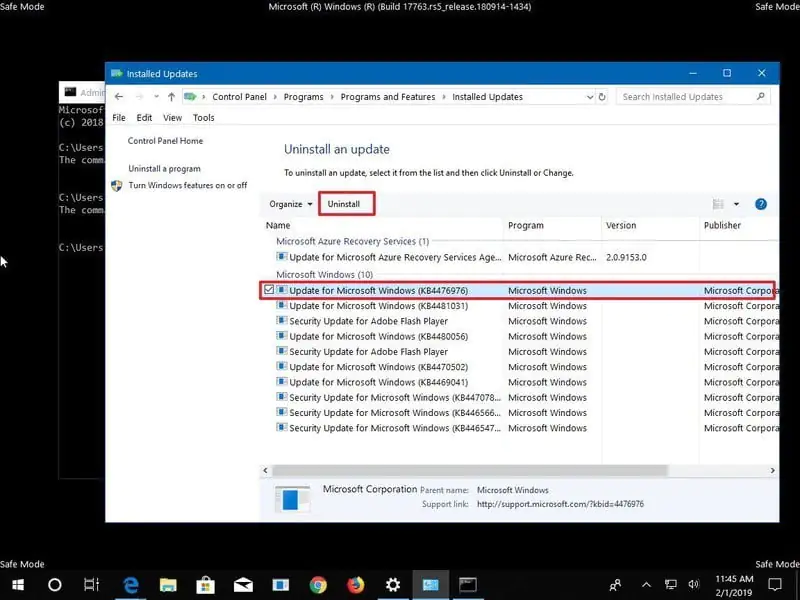Image resolution: width=800 pixels, height=600 pixels.
Task: Select the Update for KB4481031 row
Action: [x=378, y=306]
